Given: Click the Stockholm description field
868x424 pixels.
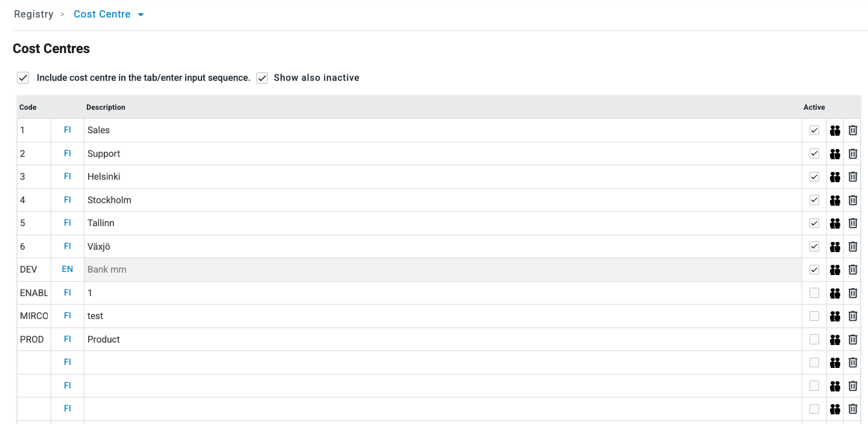Looking at the screenshot, I should click(443, 200).
